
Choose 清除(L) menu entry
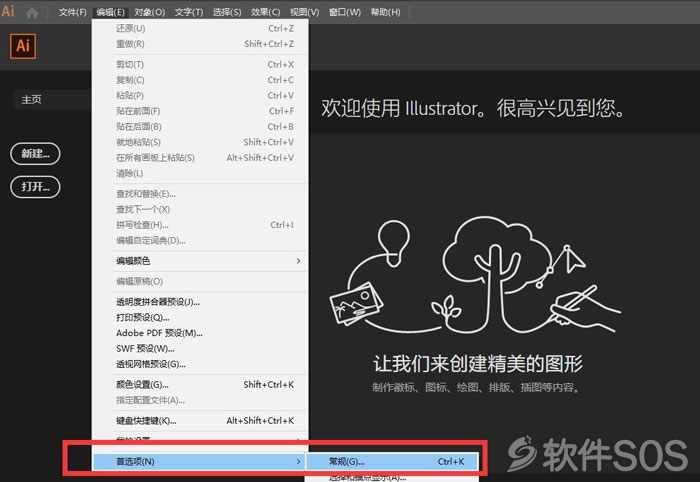pyautogui.click(x=200, y=174)
